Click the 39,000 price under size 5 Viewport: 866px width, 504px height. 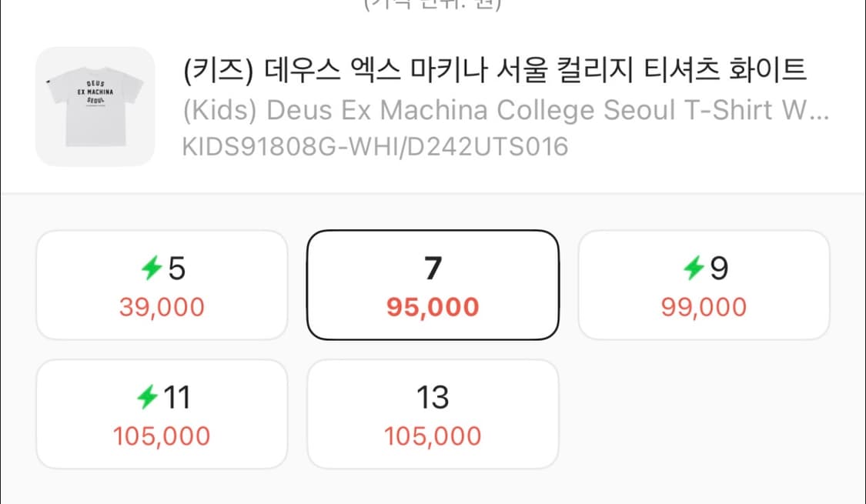(162, 306)
